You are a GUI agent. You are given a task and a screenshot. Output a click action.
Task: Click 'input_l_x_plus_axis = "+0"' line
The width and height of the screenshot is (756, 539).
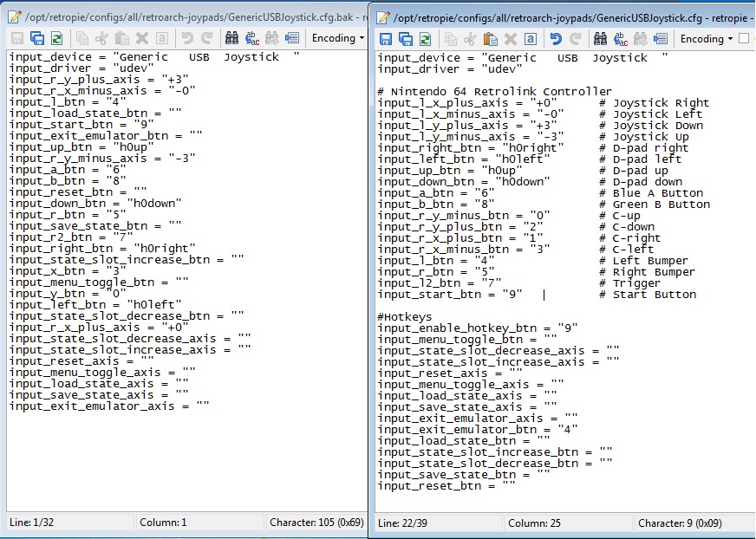[x=467, y=103]
